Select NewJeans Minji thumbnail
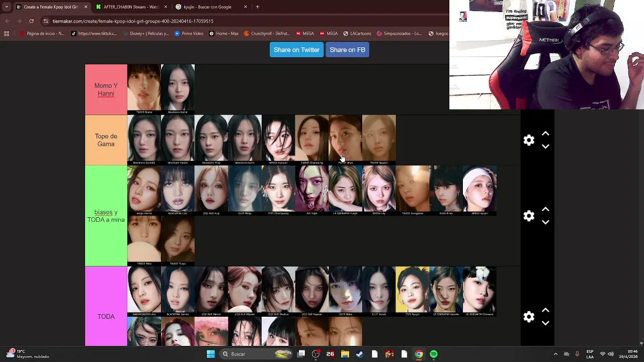Screen dimensions: 644x362 point(211,140)
